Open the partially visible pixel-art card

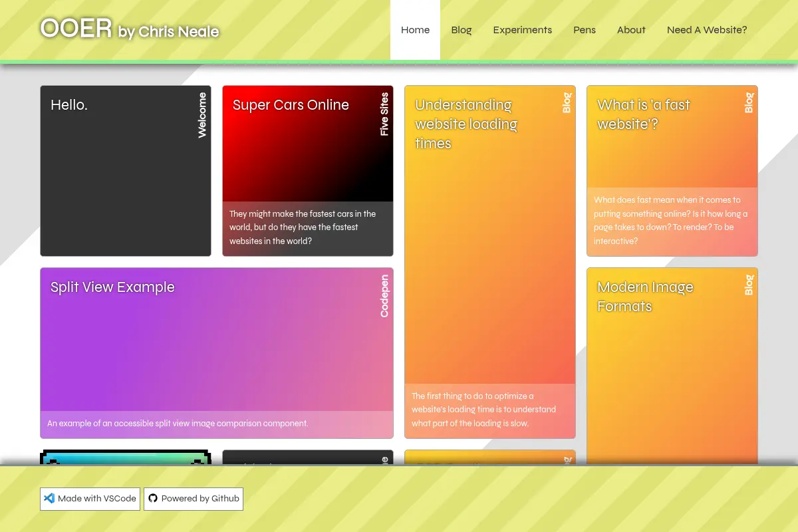point(126,458)
